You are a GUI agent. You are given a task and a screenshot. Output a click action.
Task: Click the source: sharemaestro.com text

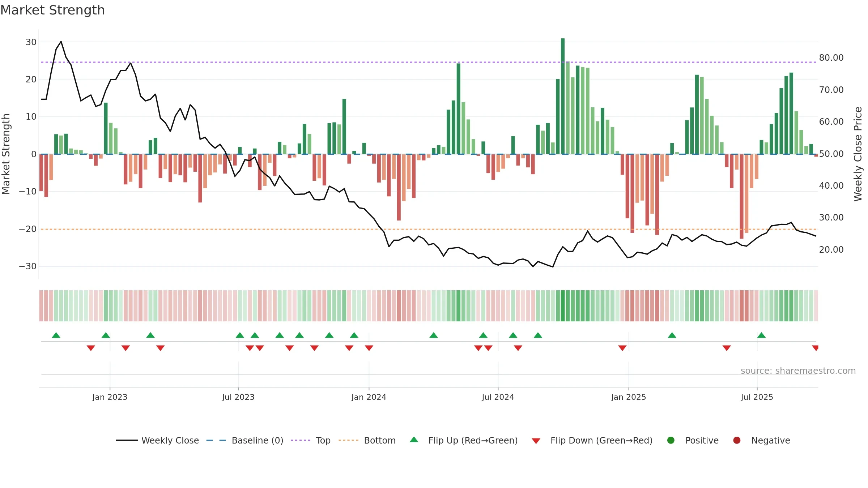[x=798, y=371]
